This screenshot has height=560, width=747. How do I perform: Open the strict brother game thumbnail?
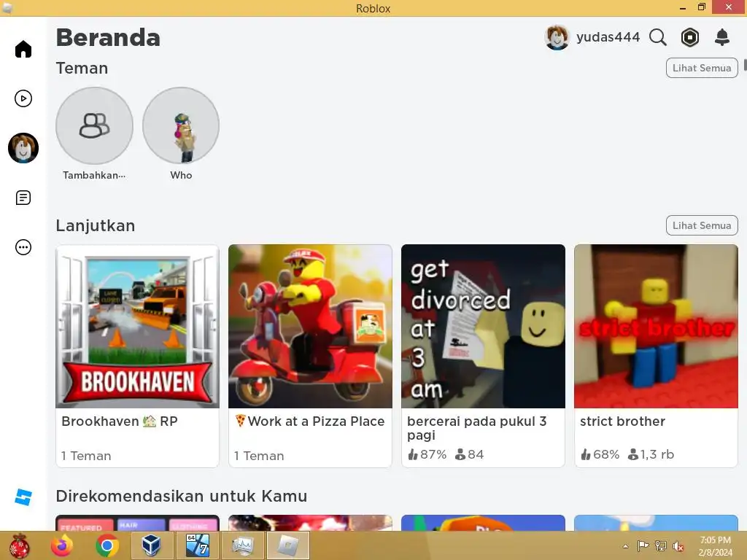point(656,326)
